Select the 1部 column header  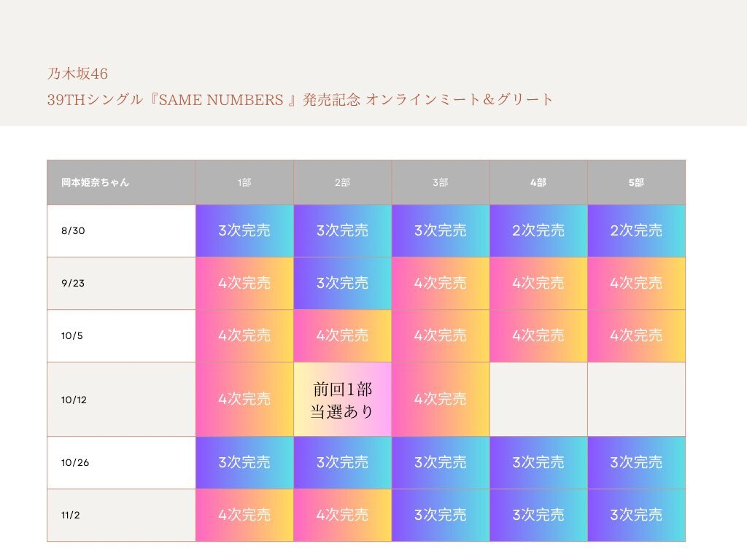245,182
